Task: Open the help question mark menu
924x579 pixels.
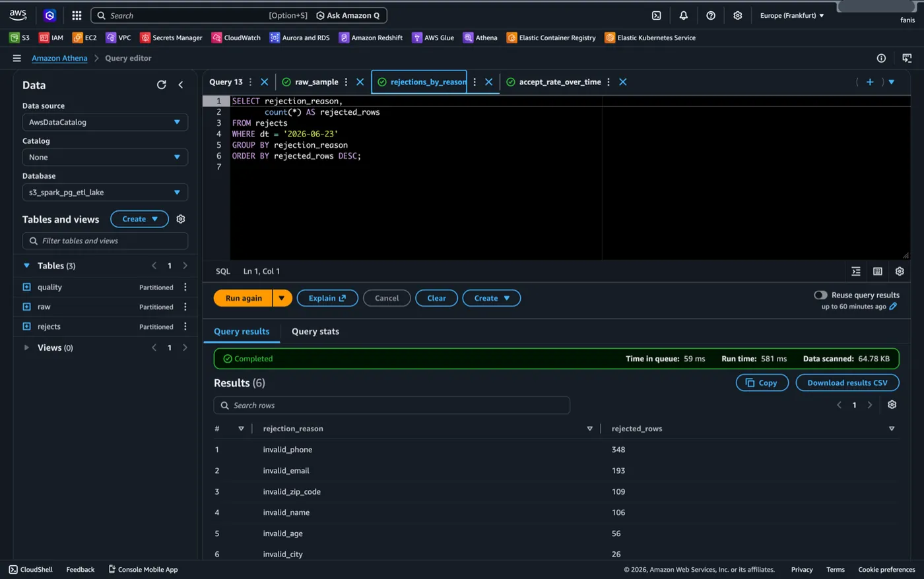Action: 711,15
